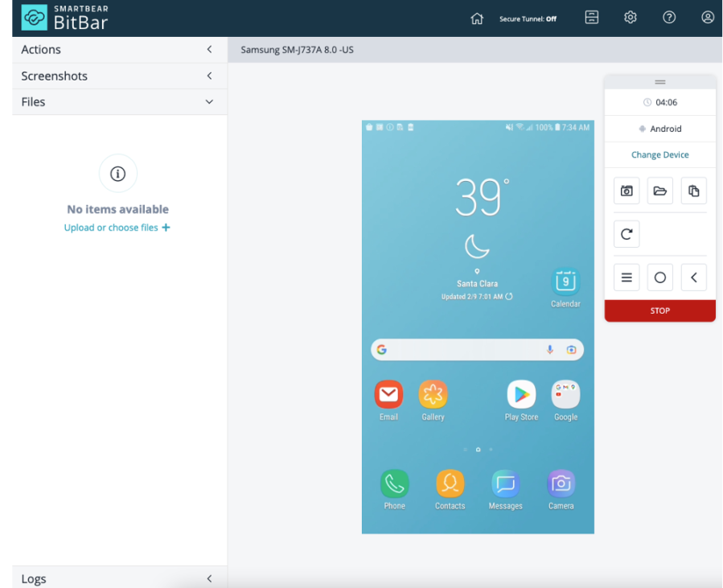Take a device screenshot with the camera button
The height and width of the screenshot is (588, 723).
pyautogui.click(x=626, y=191)
